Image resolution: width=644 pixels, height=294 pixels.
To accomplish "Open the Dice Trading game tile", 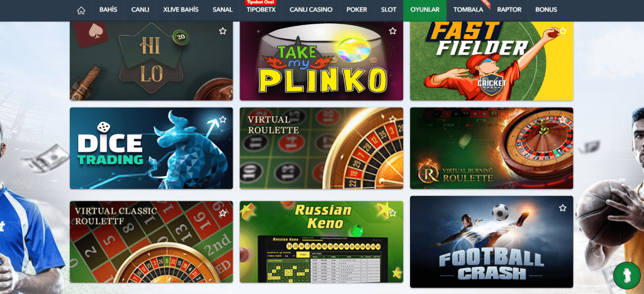I will [151, 148].
